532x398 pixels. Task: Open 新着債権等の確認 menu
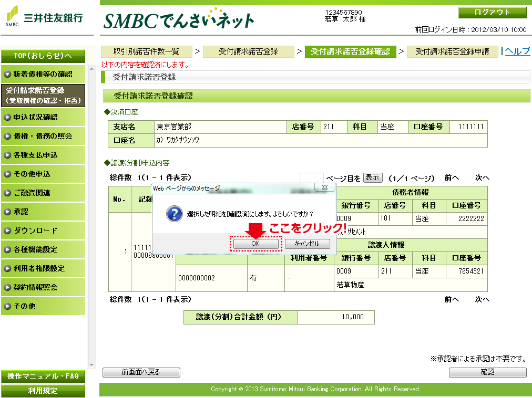pos(43,74)
